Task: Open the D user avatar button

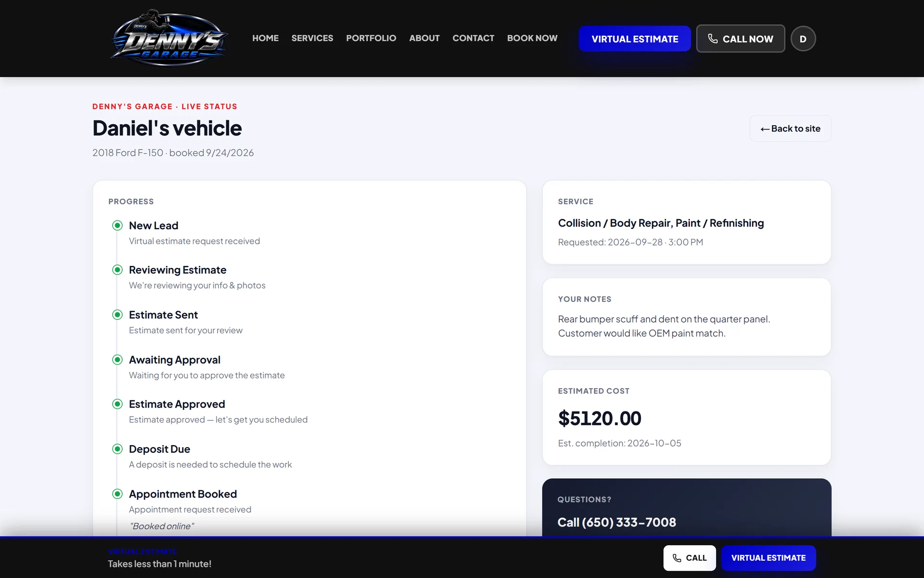Action: click(x=803, y=39)
